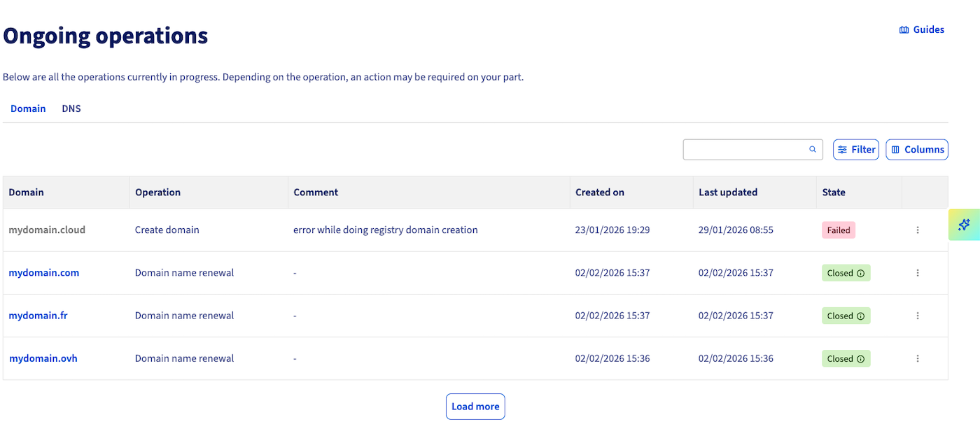980x429 pixels.
Task: Select the Domain tab
Action: pos(28,108)
